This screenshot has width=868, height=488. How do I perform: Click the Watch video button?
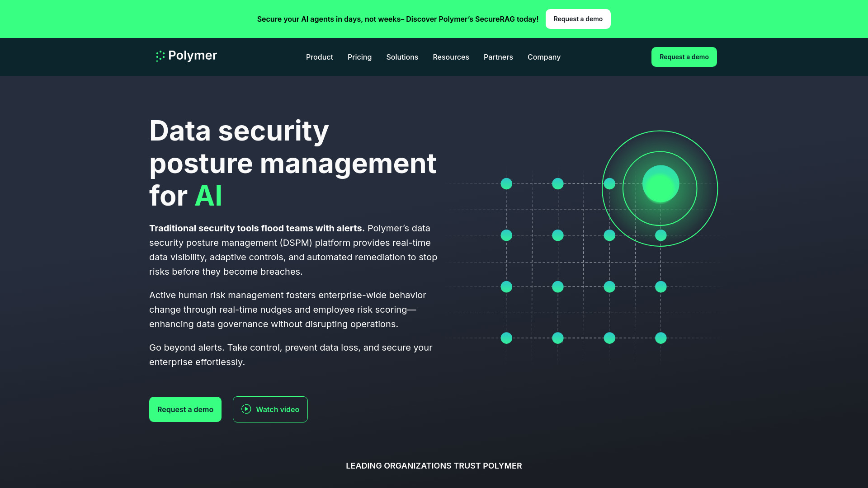[270, 409]
